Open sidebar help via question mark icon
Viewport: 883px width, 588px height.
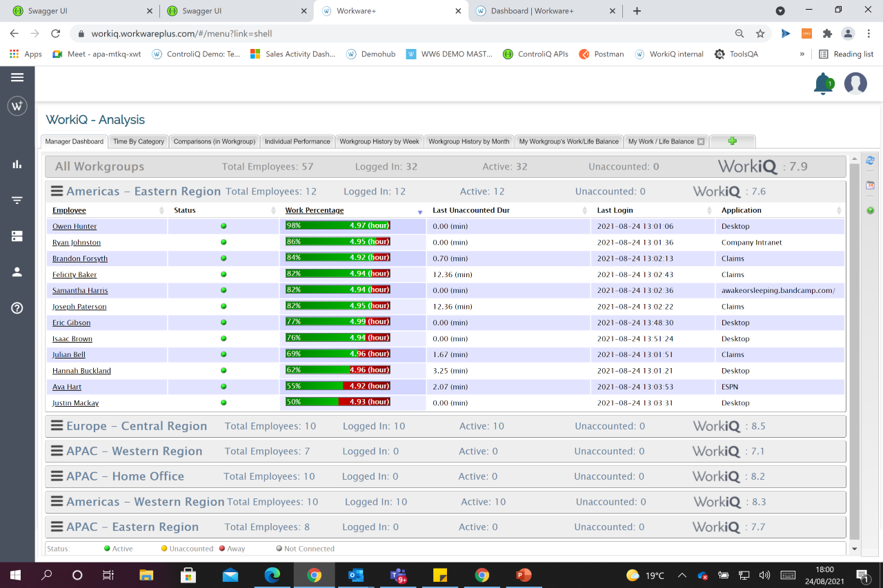coord(17,308)
